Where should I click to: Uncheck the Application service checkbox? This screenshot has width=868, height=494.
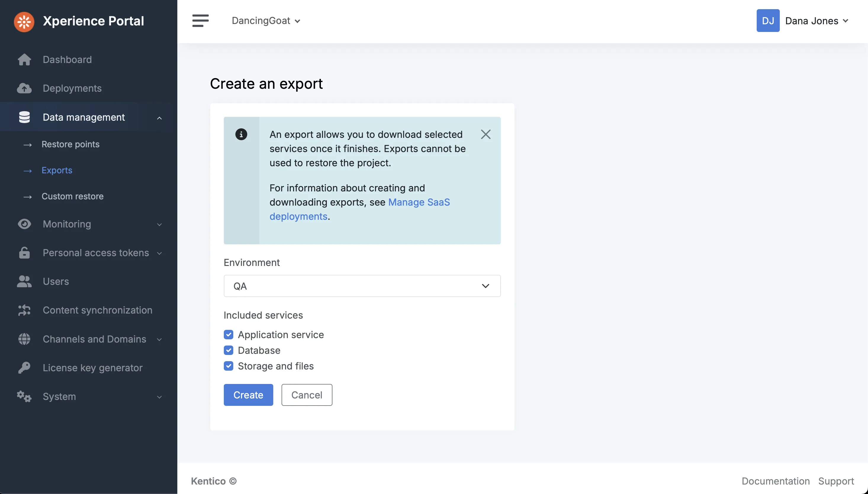coord(229,335)
